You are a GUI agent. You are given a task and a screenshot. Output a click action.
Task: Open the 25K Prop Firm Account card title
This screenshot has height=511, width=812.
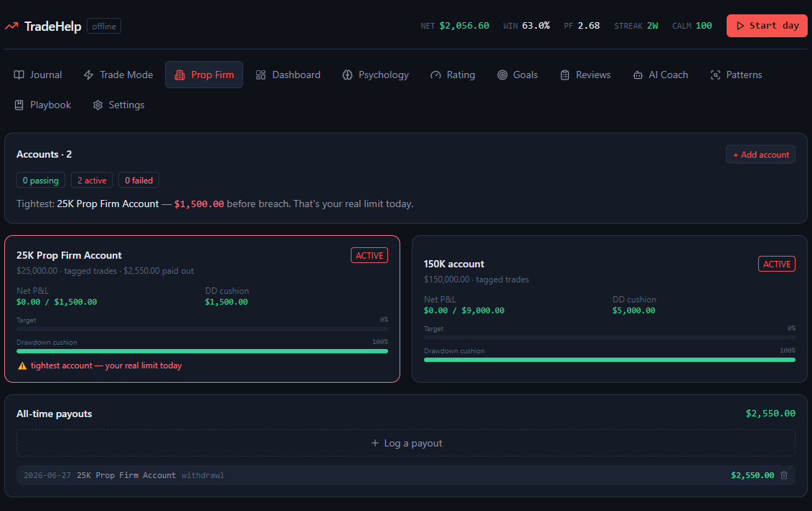(x=69, y=255)
